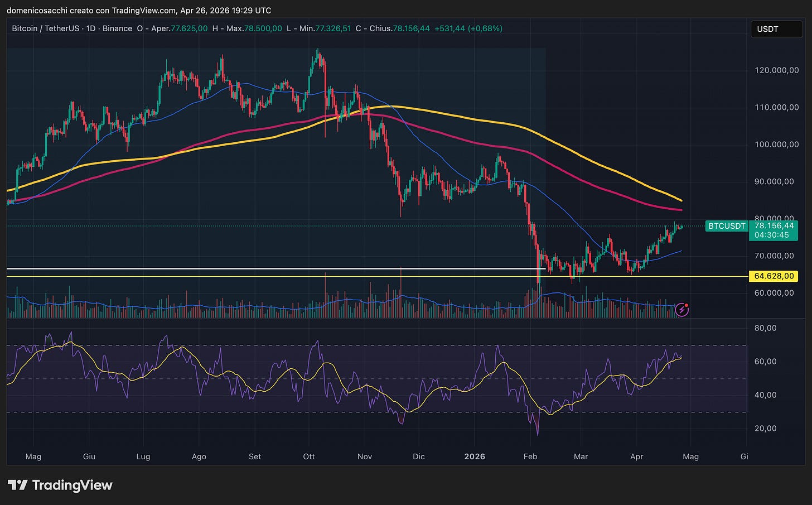Viewport: 812px width, 505px height.
Task: Open the USDT currency selector
Action: tap(776, 29)
